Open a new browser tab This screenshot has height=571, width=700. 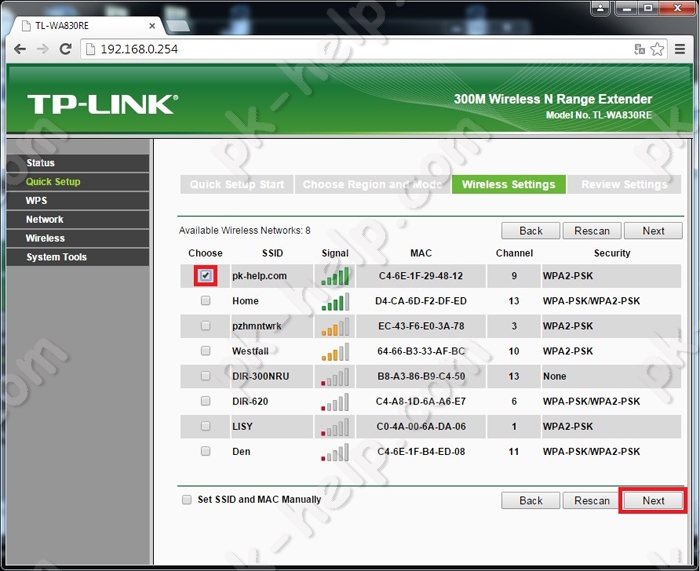[x=179, y=25]
